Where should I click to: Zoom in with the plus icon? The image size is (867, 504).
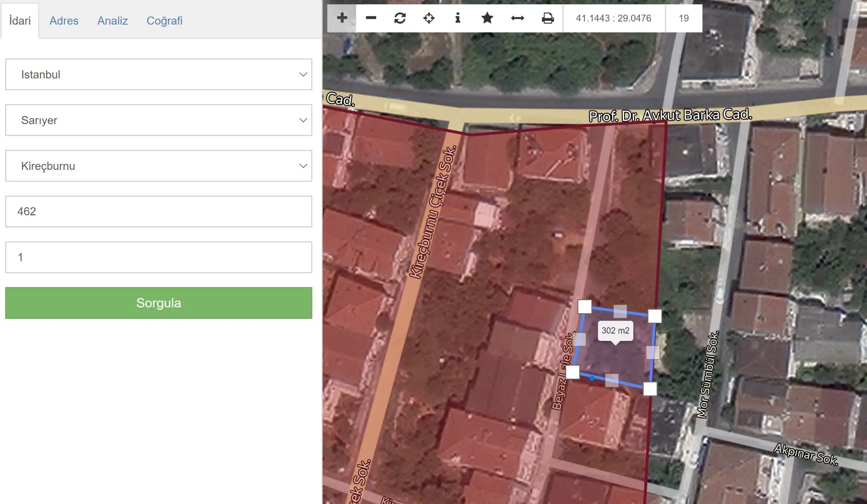(x=342, y=18)
